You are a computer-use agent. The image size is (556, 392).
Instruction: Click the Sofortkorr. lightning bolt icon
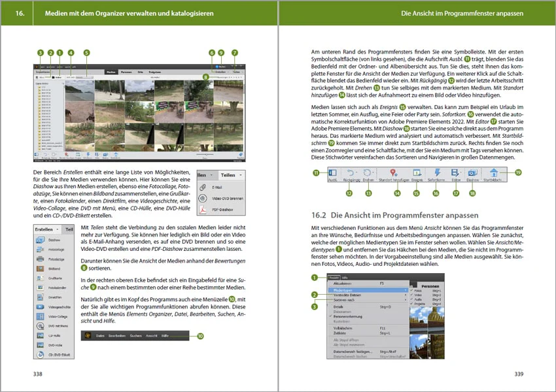tap(437, 172)
